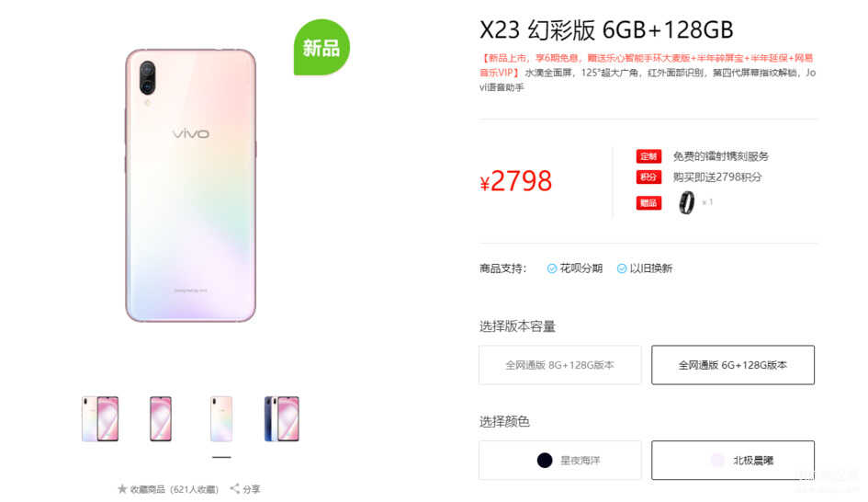Click the smart band gift image
The image size is (868, 502).
(686, 202)
